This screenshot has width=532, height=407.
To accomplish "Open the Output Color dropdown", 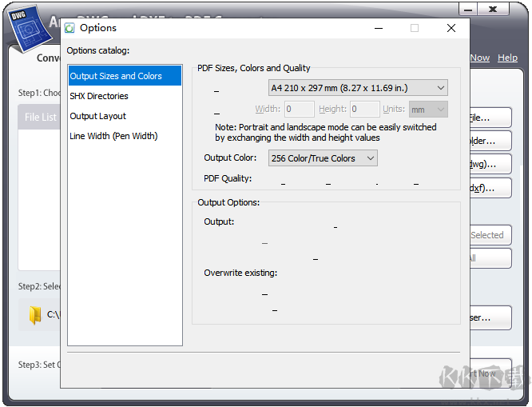I will click(x=323, y=158).
